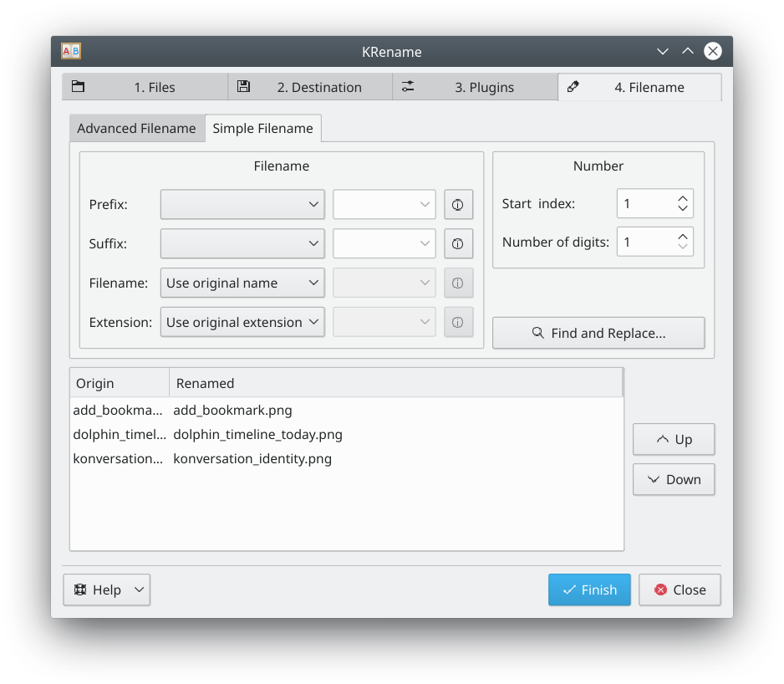The image size is (784, 684).
Task: Click the custom Extension text combo box
Action: pos(384,322)
